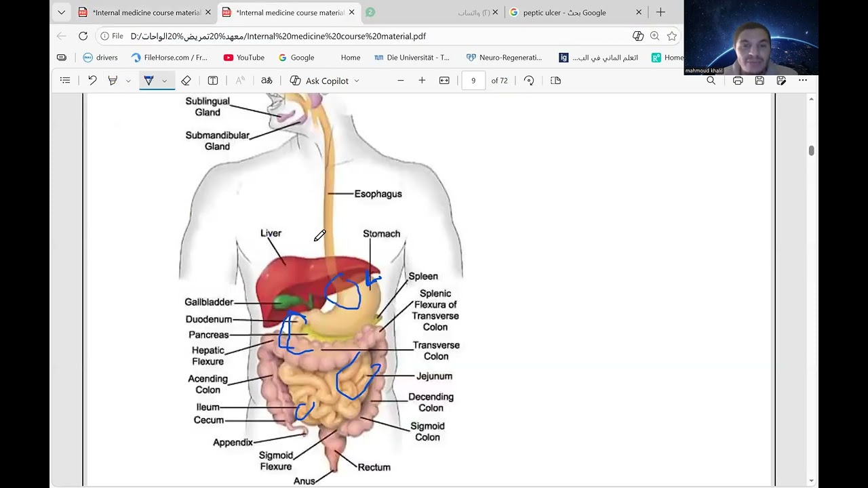Click the 'Esophagus' label in the diagram

378,194
